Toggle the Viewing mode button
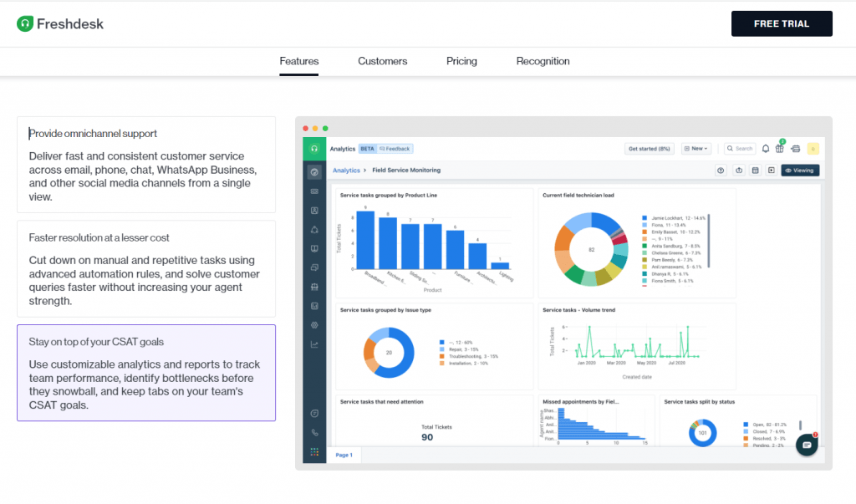The width and height of the screenshot is (856, 504). pos(800,171)
